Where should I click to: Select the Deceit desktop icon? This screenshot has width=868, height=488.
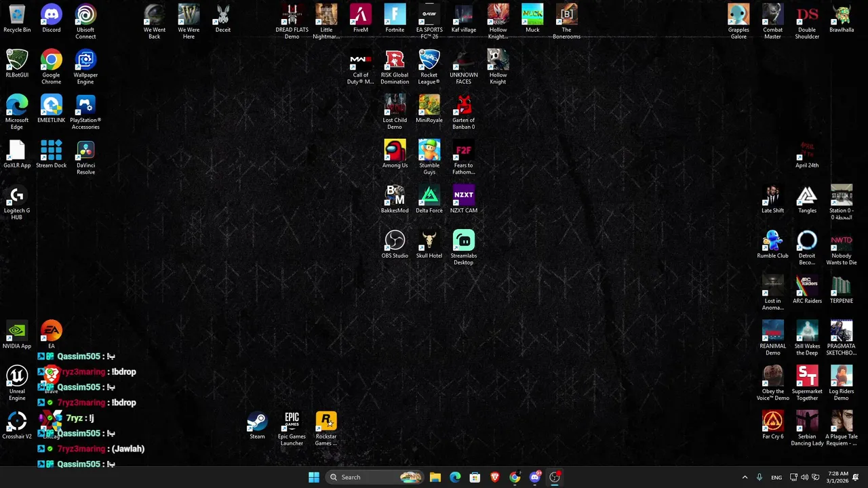223,18
